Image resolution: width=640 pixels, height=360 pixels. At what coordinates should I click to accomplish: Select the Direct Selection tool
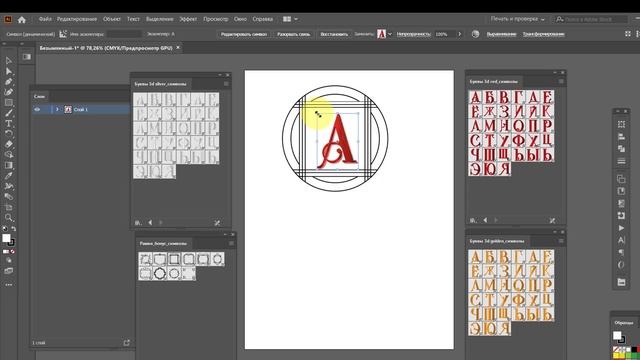(9, 71)
